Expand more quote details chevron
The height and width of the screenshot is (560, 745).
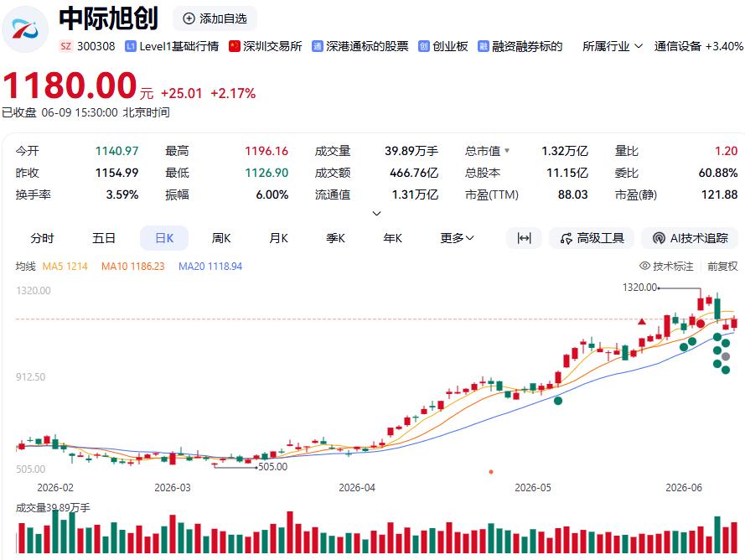(x=377, y=214)
